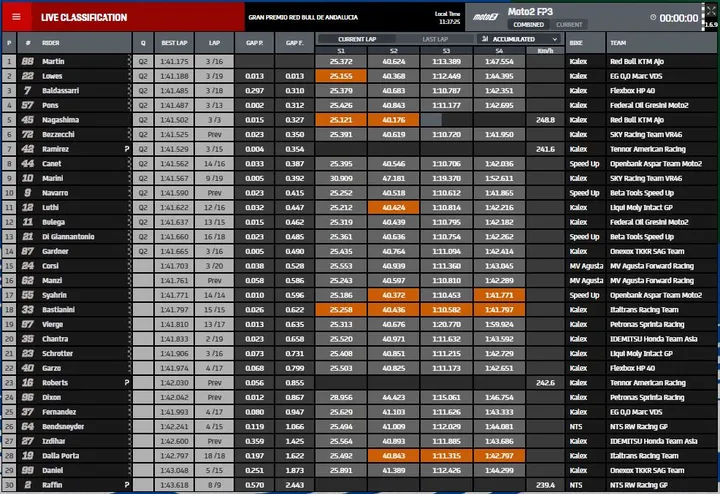Toggle fullscreen with the expand arrows icon
Image resolution: width=720 pixels, height=494 pixels.
[x=711, y=11]
